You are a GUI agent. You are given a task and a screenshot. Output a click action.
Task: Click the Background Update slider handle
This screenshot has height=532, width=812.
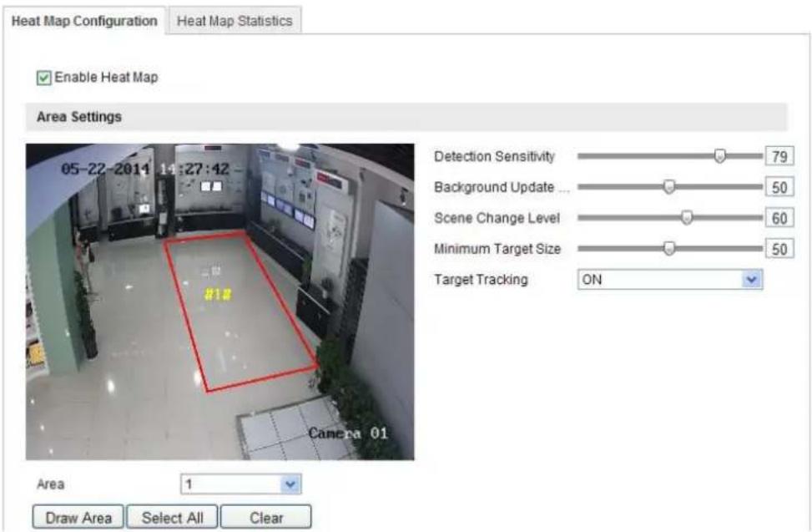(x=669, y=186)
